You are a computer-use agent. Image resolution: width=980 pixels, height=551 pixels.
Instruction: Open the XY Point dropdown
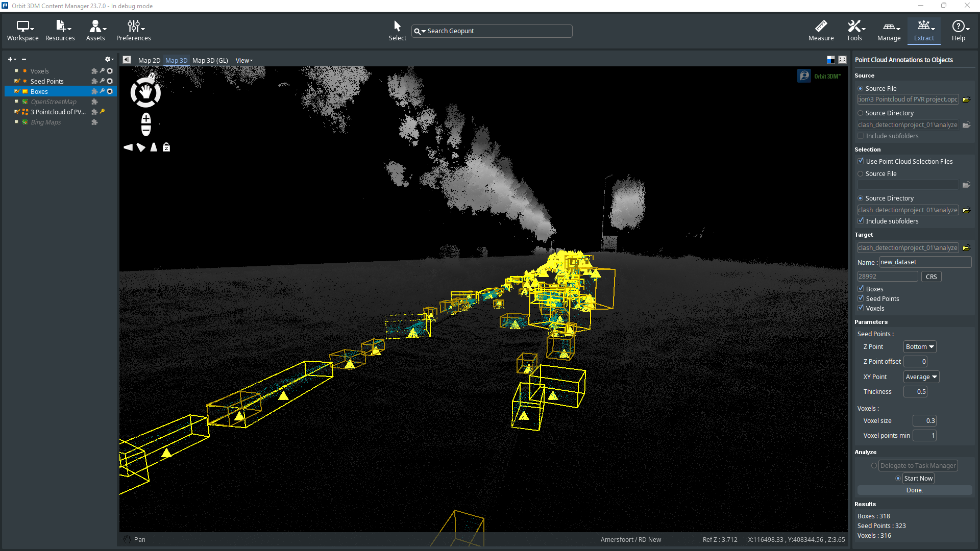pos(921,377)
